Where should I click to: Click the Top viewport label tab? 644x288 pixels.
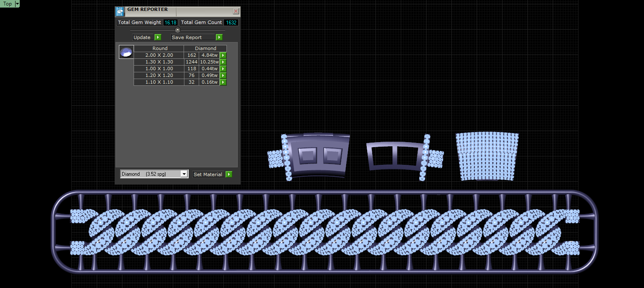pyautogui.click(x=8, y=4)
